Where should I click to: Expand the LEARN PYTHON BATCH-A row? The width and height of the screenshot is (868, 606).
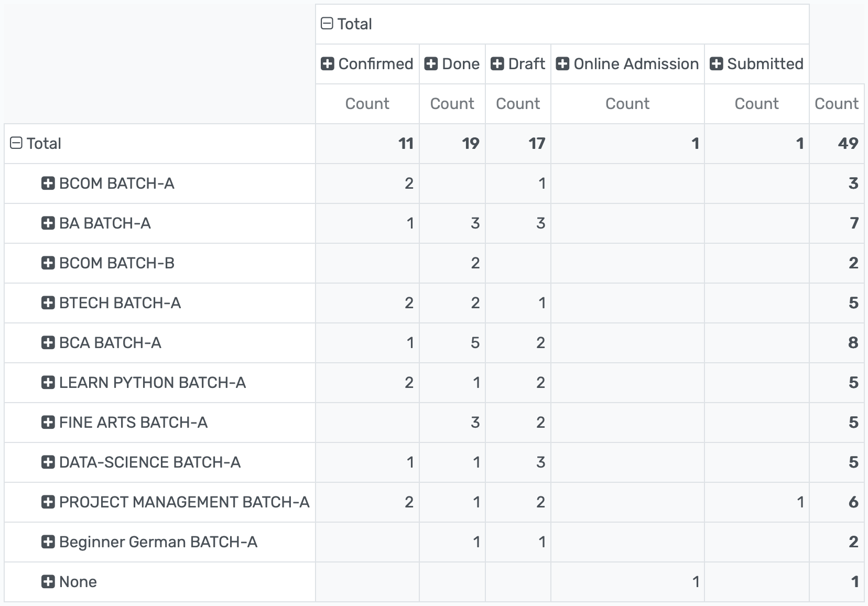[48, 383]
